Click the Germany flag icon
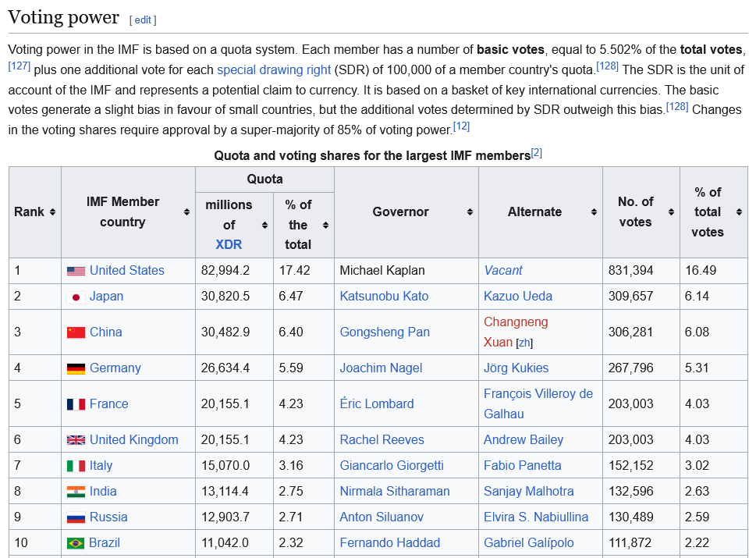756x558 pixels. coord(76,369)
